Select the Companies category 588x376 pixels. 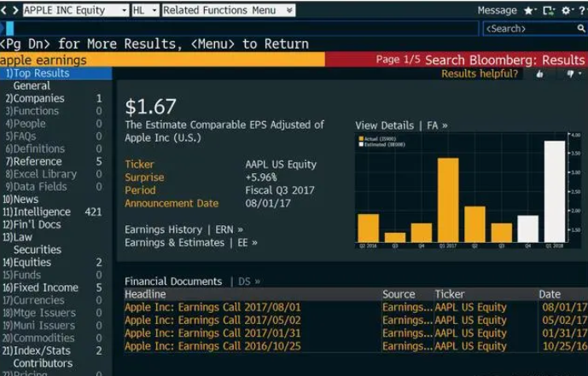pyautogui.click(x=55, y=99)
